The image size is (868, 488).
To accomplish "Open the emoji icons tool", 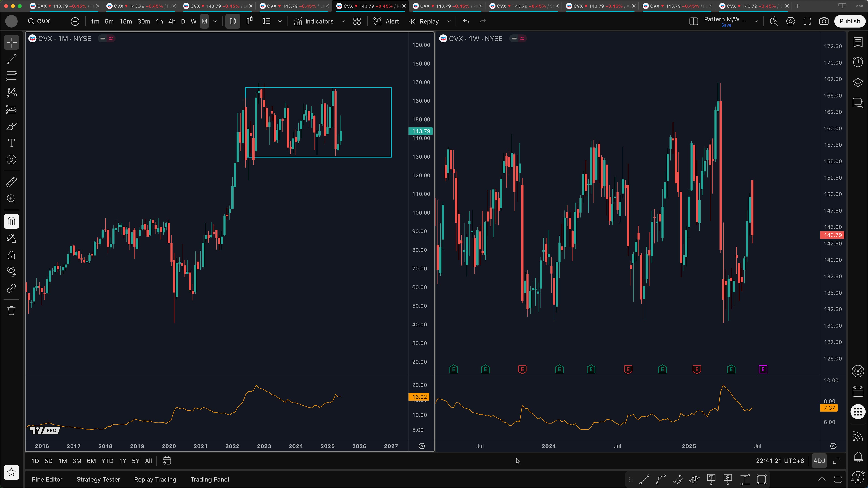I will click(12, 160).
